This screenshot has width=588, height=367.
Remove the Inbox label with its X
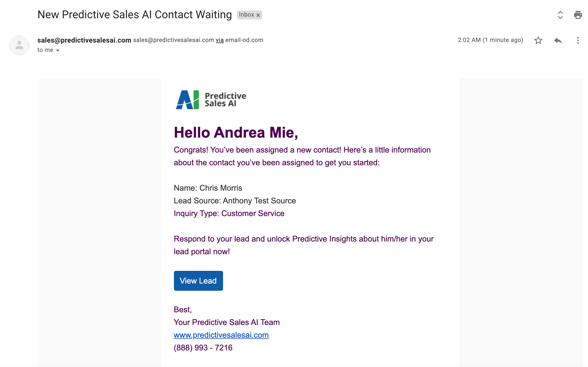(x=258, y=15)
